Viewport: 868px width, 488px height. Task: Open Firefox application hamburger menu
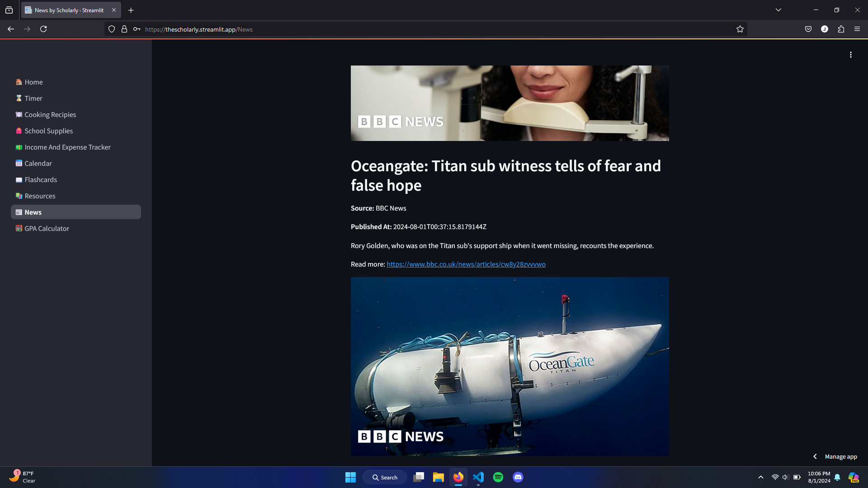tap(857, 29)
